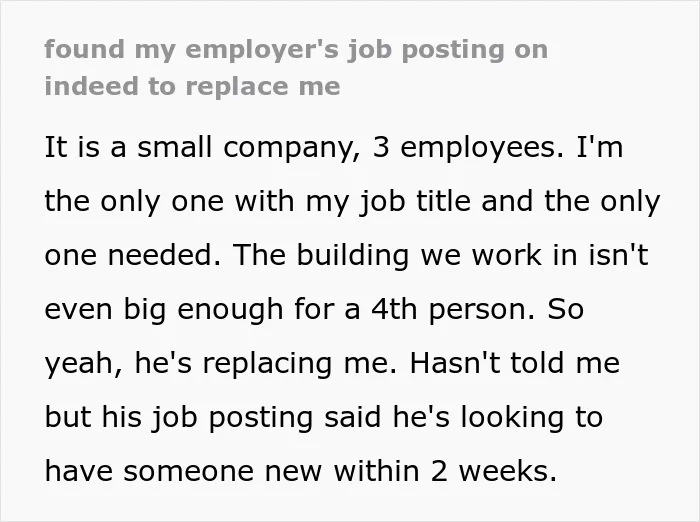Click "indeed to replace me" title line
The image size is (700, 522).
192,87
